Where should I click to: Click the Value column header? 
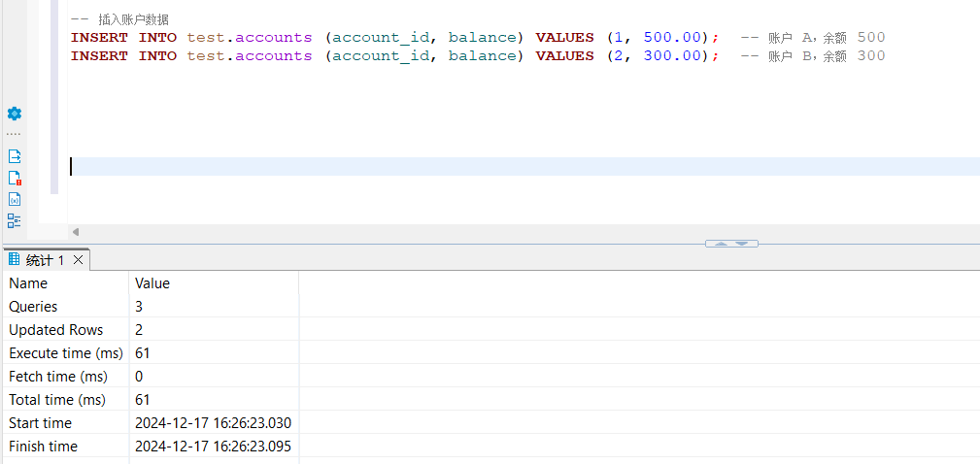(x=152, y=283)
